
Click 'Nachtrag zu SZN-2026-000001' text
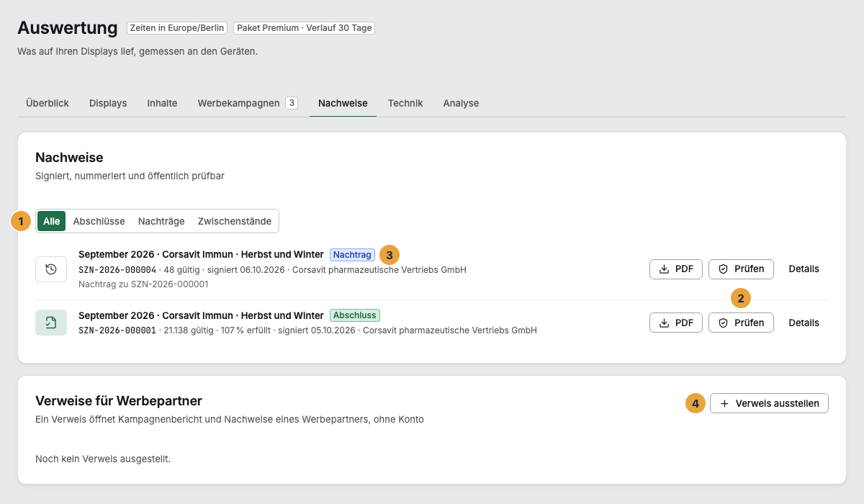point(143,284)
